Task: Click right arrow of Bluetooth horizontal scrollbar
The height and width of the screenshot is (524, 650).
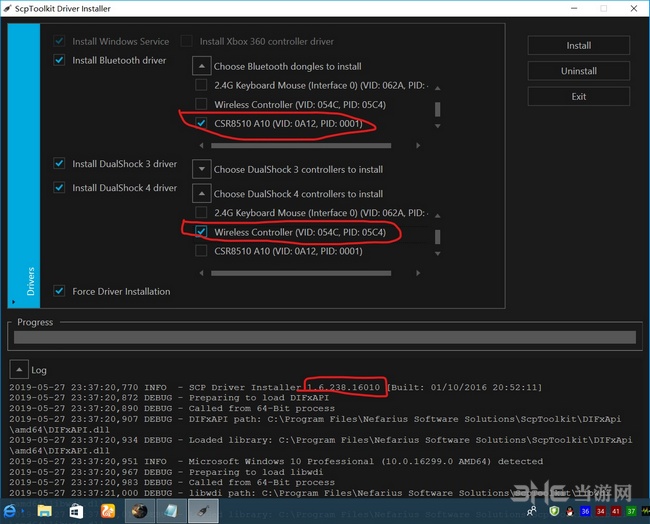Action: 418,146
